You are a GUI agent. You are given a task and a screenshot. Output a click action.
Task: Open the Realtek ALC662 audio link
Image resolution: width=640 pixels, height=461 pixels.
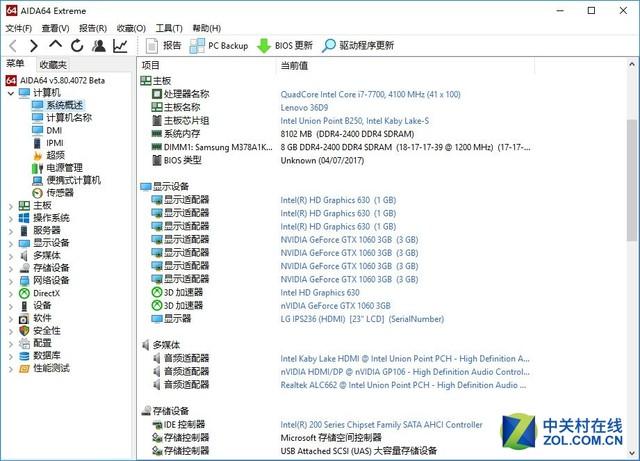pos(403,385)
